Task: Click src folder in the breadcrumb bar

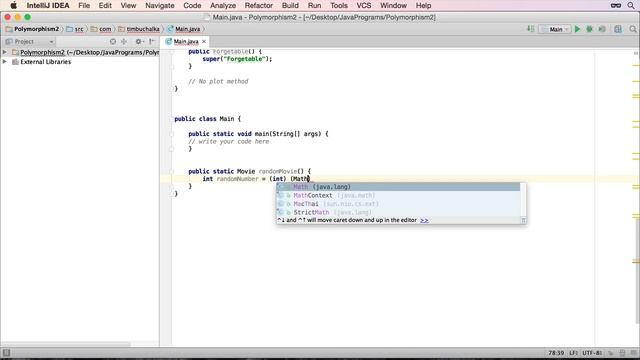Action: coord(75,29)
